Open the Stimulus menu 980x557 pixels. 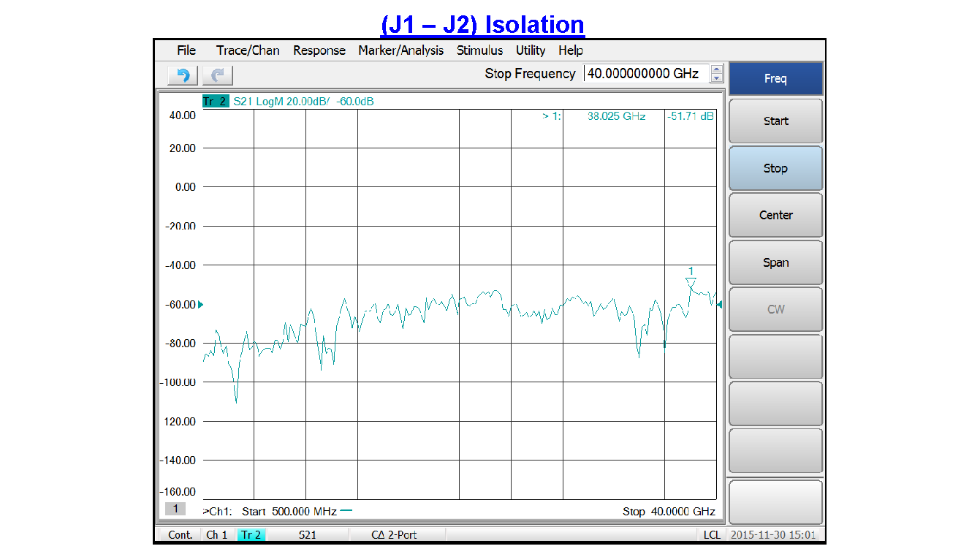[479, 50]
